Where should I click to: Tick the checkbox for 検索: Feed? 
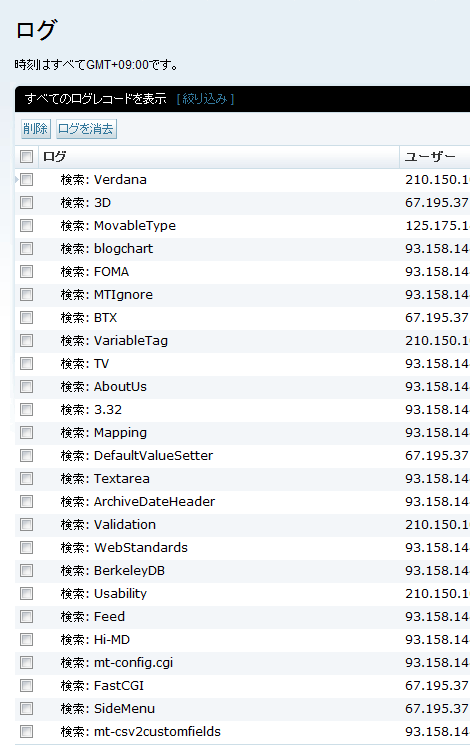point(26,617)
